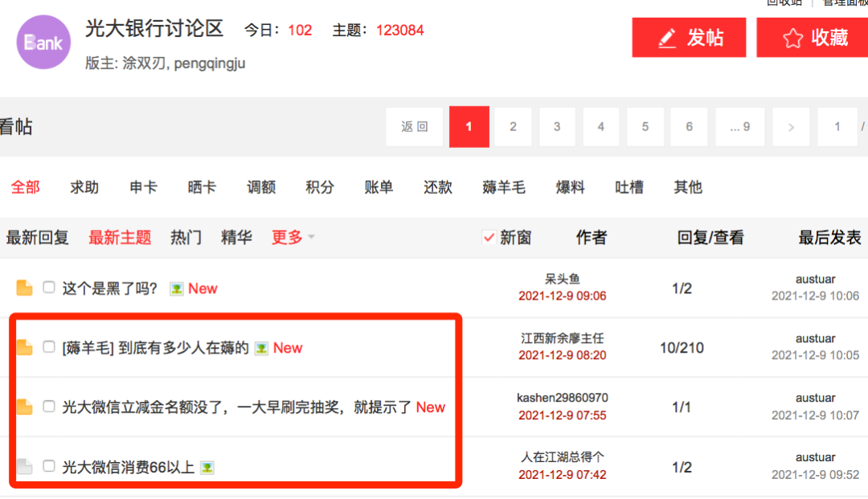Image resolution: width=868 pixels, height=499 pixels.
Task: Open last reply dated 2021-12-9 10:06
Action: point(816,296)
